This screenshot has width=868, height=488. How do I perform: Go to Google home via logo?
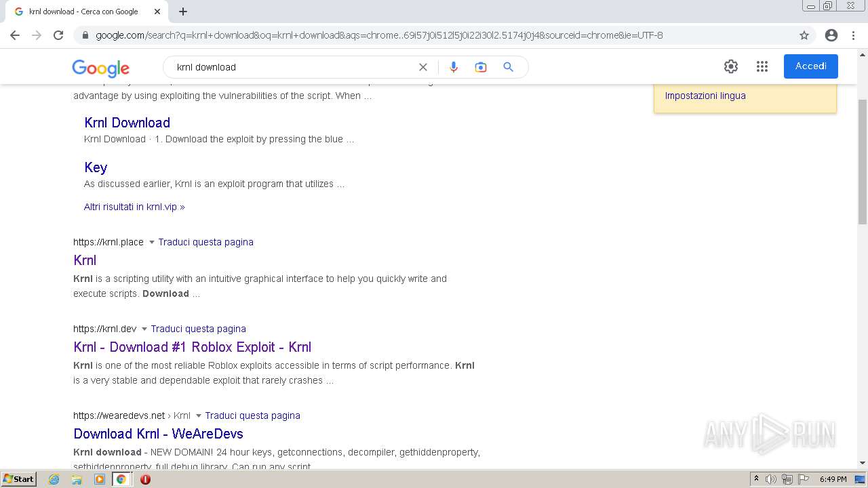(x=100, y=68)
